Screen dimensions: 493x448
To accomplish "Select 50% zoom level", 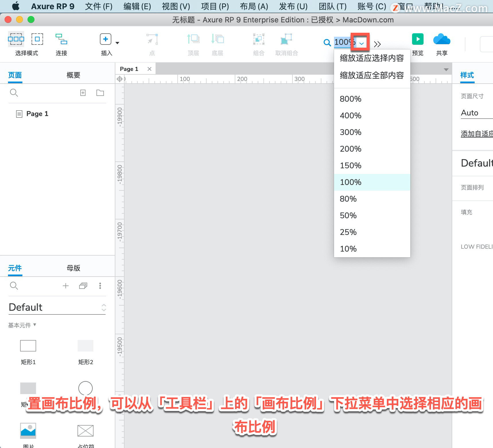I will (x=372, y=215).
